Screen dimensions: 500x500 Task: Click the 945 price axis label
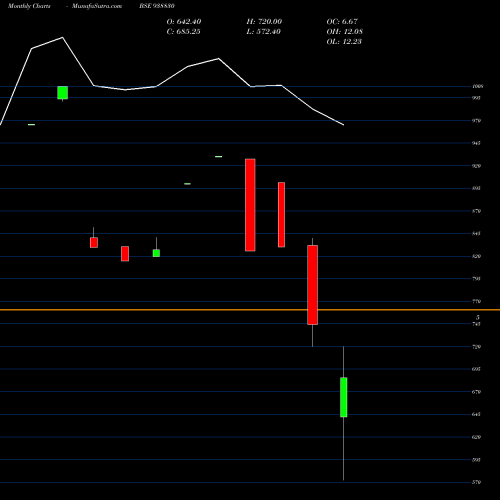tap(477, 143)
